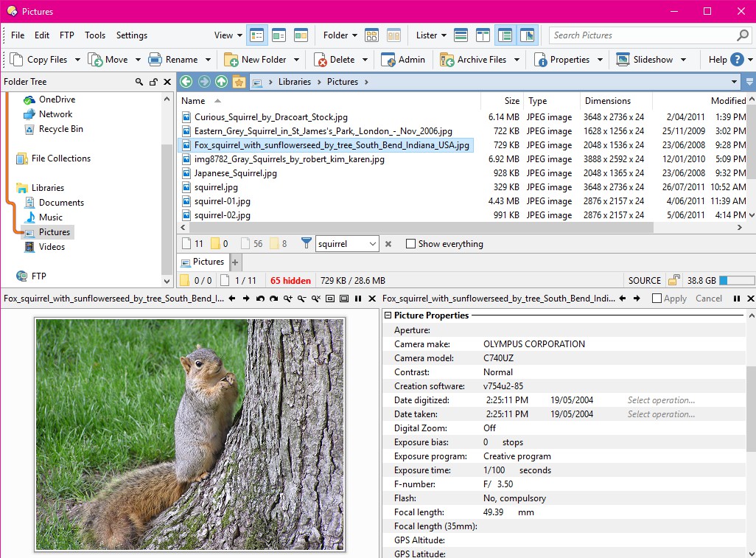Select the zoom out magnifier in viewer toolbar
Viewport: 756px width, 558px height.
[302, 299]
